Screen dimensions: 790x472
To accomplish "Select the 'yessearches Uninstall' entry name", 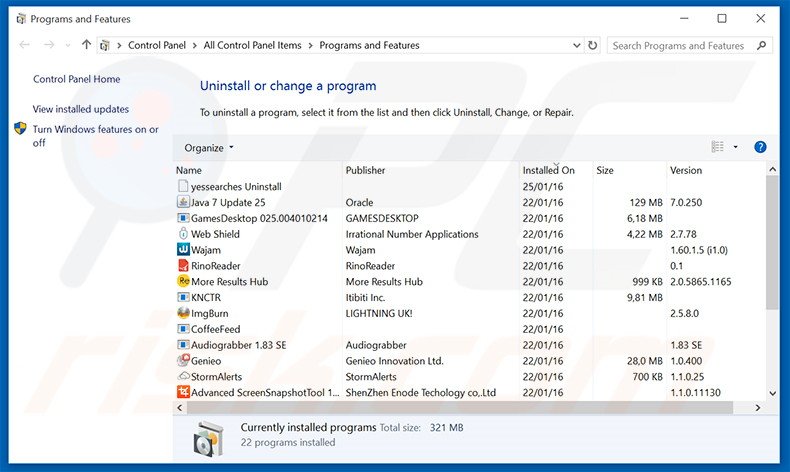I will 236,187.
